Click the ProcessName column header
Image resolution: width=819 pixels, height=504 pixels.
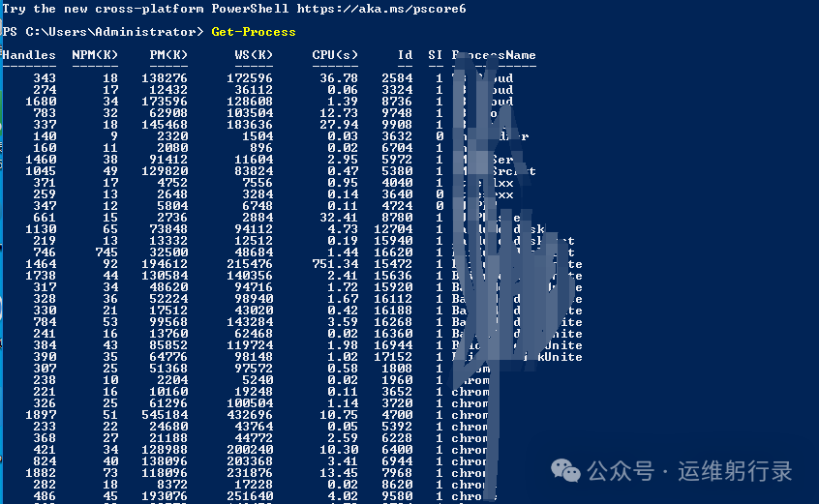click(494, 55)
